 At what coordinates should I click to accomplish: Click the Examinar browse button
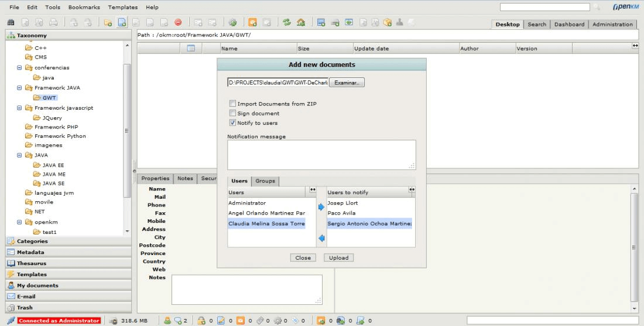tap(347, 83)
